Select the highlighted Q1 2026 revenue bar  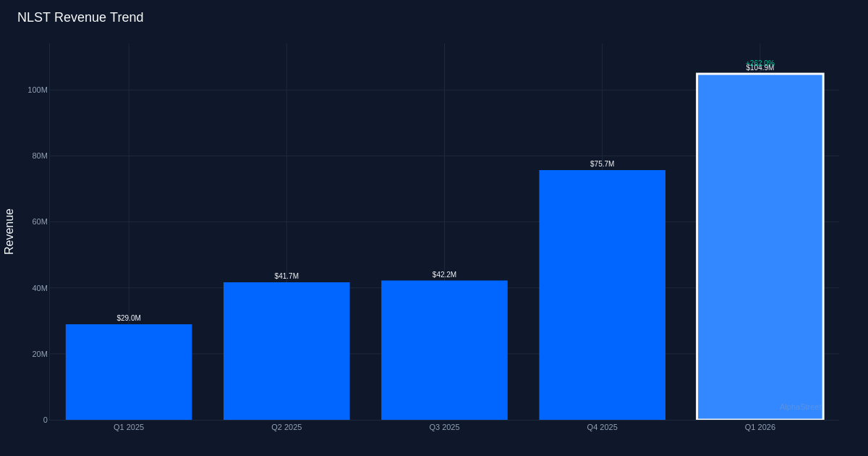(x=760, y=247)
